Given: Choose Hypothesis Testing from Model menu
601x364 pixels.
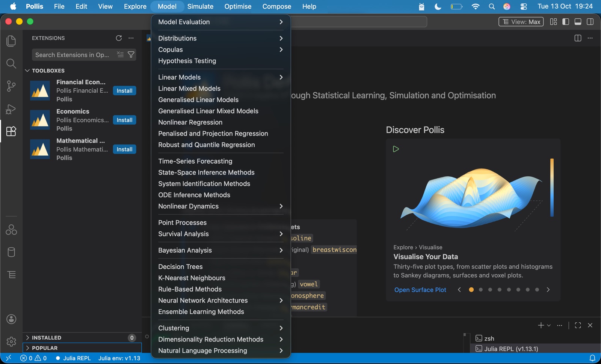Looking at the screenshot, I should (221, 61).
